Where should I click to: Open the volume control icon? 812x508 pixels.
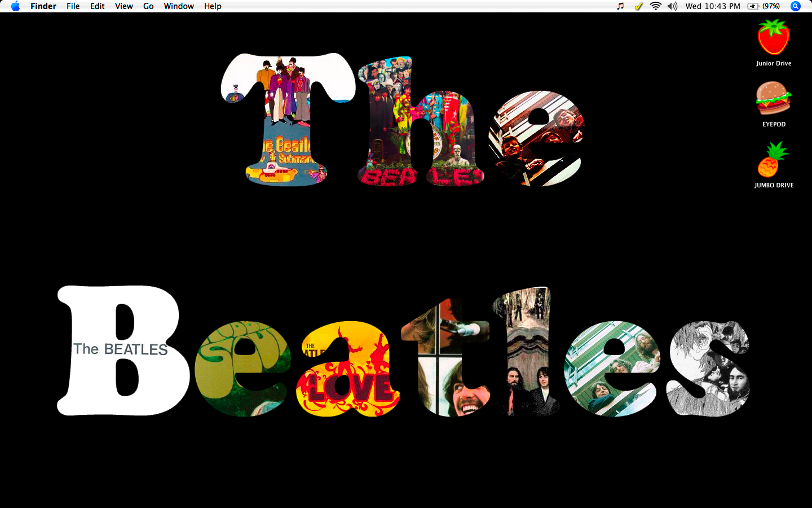(672, 6)
